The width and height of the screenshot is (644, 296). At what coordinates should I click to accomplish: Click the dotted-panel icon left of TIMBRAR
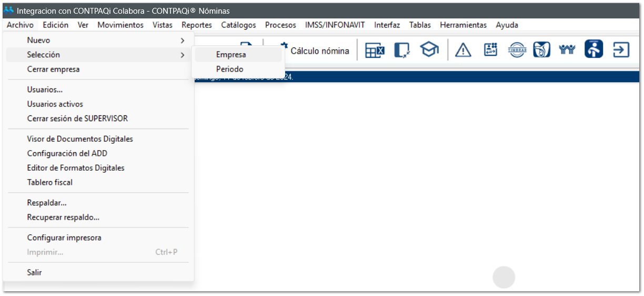coord(491,50)
